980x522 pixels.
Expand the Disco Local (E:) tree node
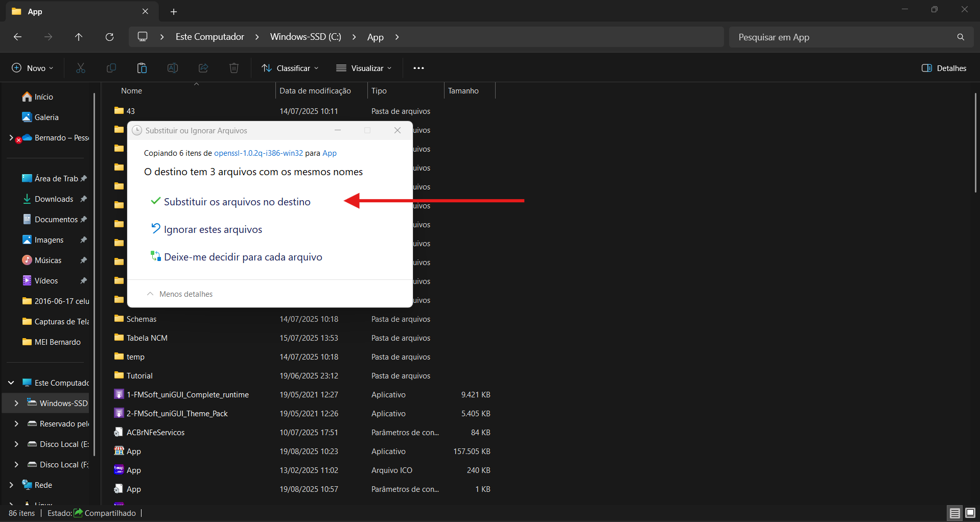point(16,444)
